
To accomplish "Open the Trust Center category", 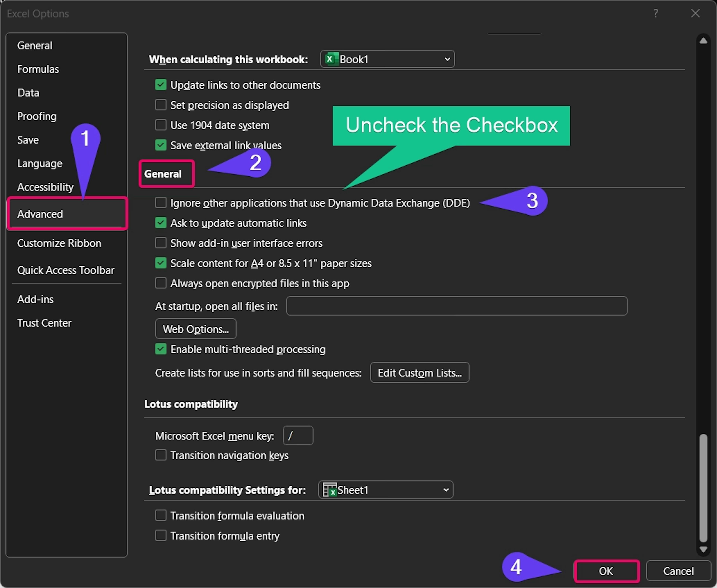I will (44, 323).
